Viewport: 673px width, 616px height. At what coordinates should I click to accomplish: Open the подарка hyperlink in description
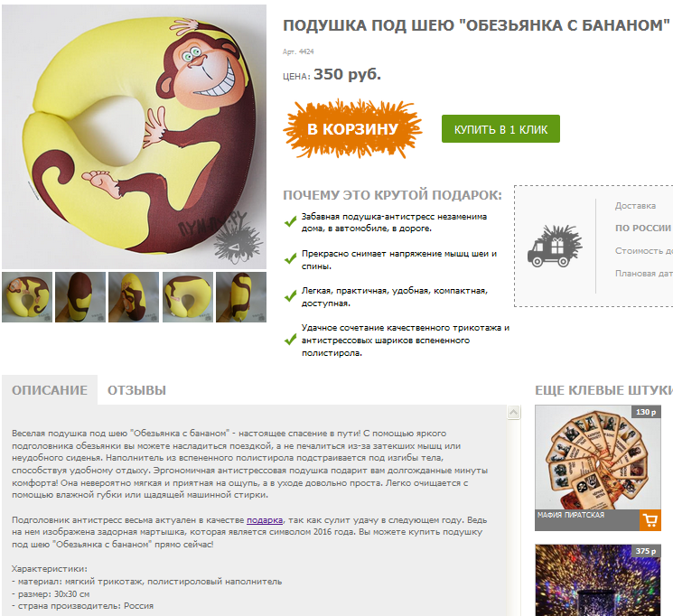265,520
